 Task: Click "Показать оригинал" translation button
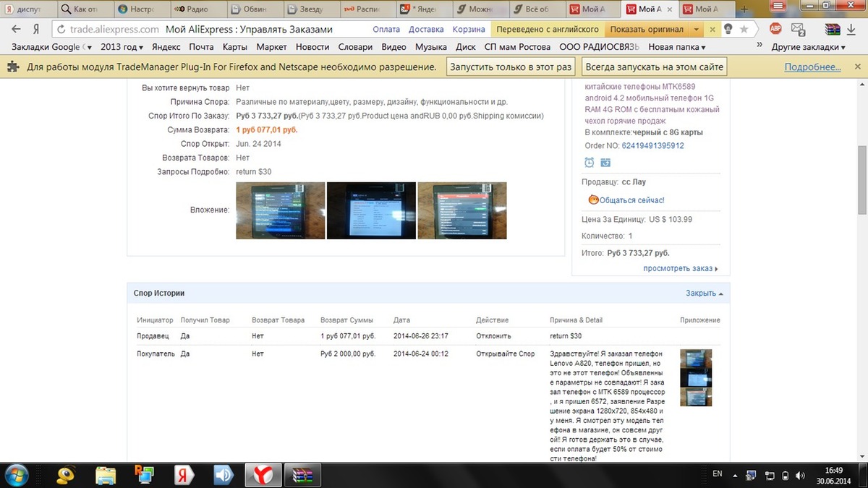[x=646, y=30]
